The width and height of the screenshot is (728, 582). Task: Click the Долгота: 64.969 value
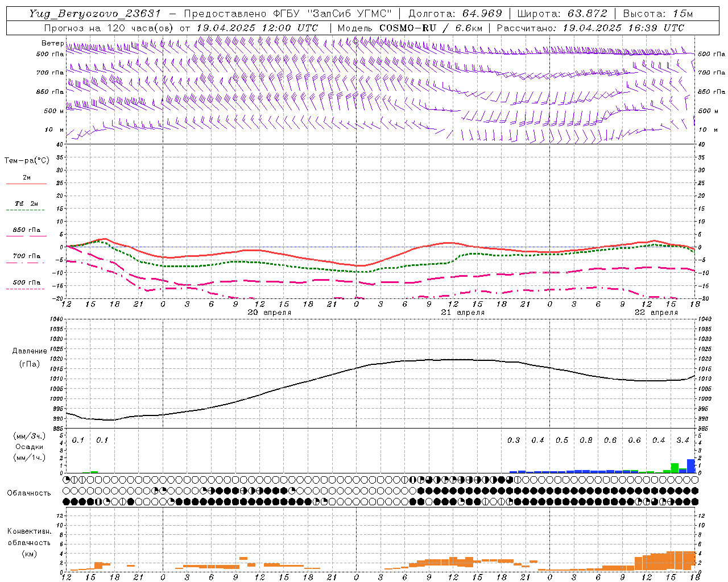click(x=455, y=14)
